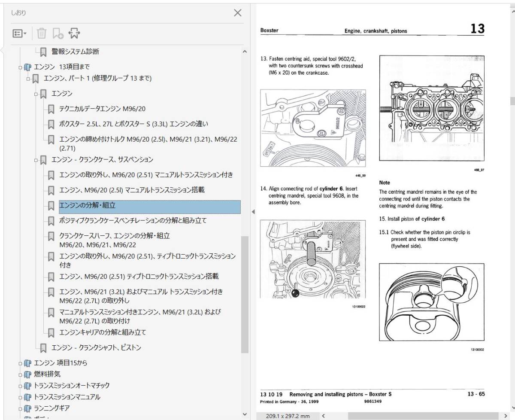515x420 pixels.
Task: Open ポジティブクランクケースベンチレーション bookmark
Action: 133,221
